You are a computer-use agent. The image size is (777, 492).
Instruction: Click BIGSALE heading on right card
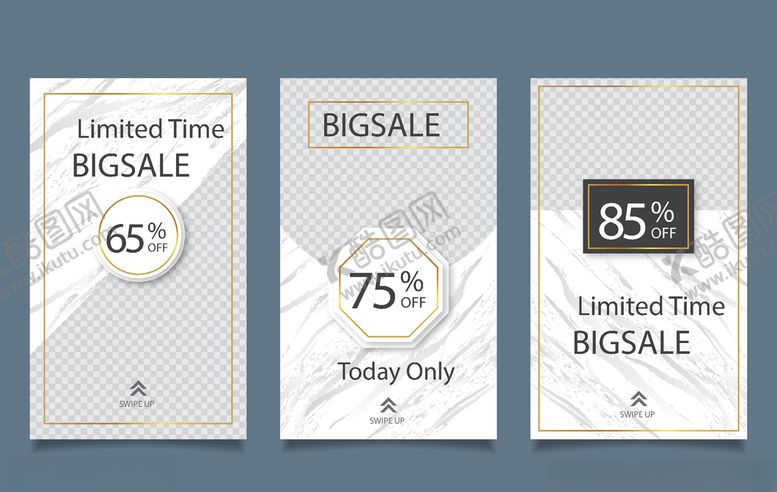tap(632, 342)
